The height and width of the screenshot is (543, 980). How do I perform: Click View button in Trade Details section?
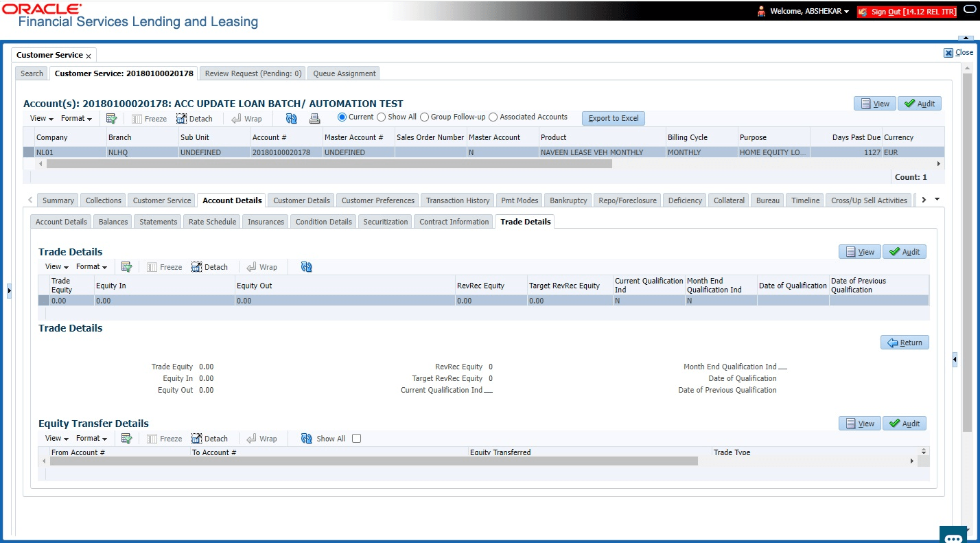[860, 252]
